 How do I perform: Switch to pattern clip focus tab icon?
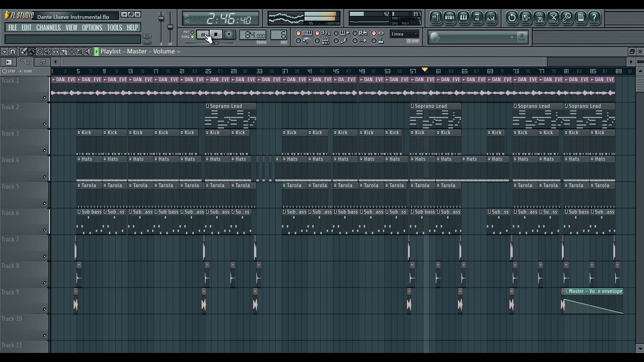pyautogui.click(x=42, y=62)
